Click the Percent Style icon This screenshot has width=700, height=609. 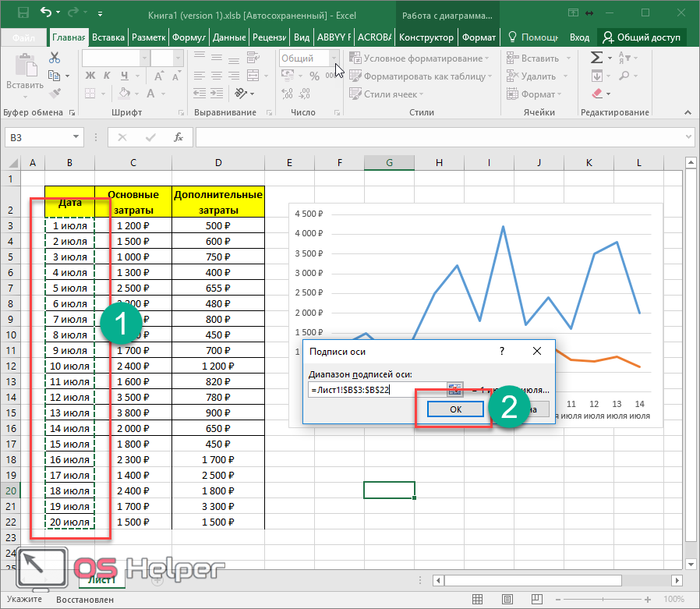point(314,76)
